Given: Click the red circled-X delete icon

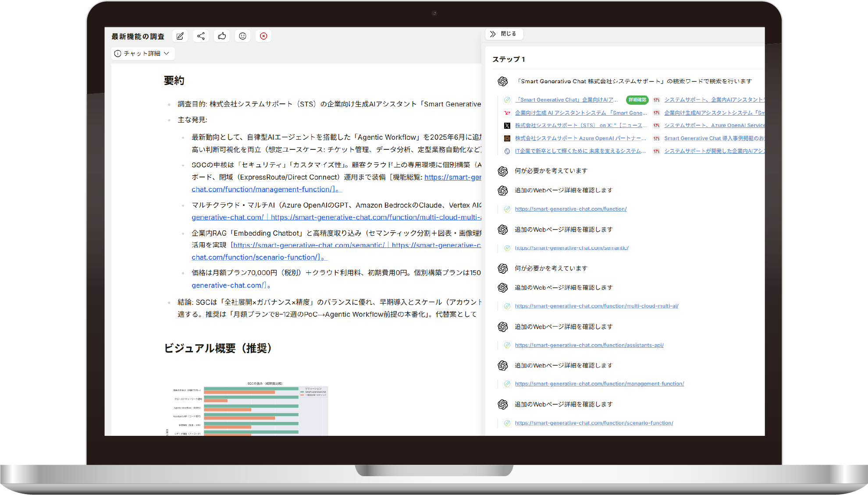Looking at the screenshot, I should click(263, 36).
